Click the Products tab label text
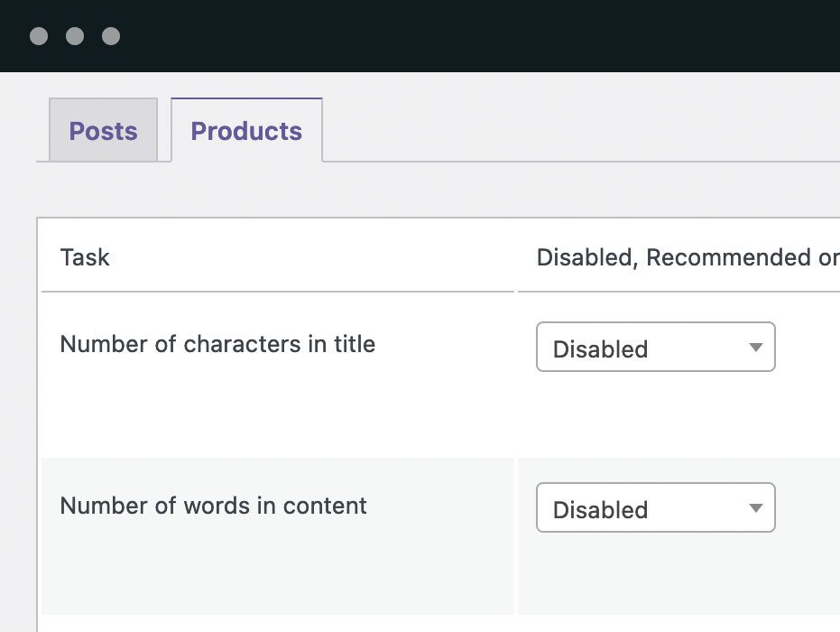Screen dimensions: 840x632 [245, 131]
